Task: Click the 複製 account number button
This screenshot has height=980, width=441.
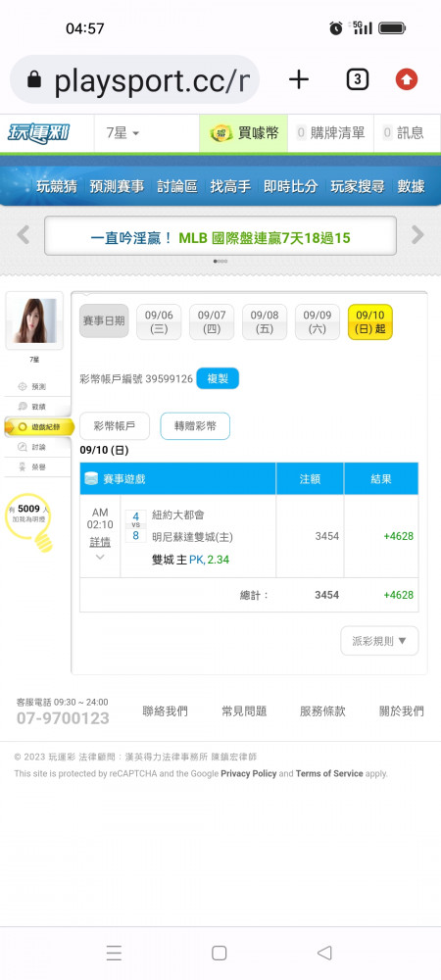Action: click(218, 378)
